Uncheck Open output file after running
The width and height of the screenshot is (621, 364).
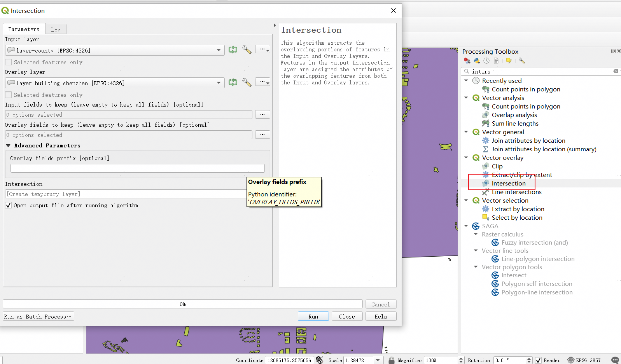point(8,205)
